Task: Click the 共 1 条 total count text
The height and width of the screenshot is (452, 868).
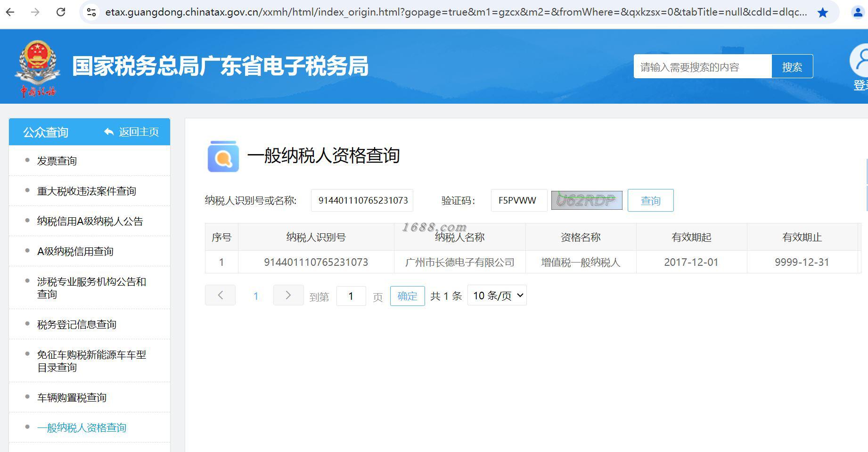Action: point(446,296)
